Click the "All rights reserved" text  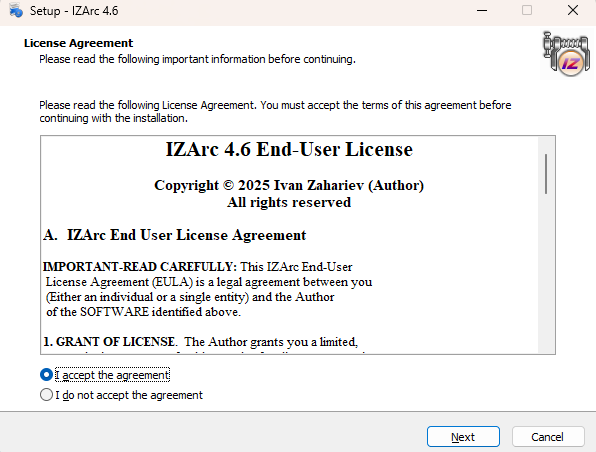click(x=289, y=202)
